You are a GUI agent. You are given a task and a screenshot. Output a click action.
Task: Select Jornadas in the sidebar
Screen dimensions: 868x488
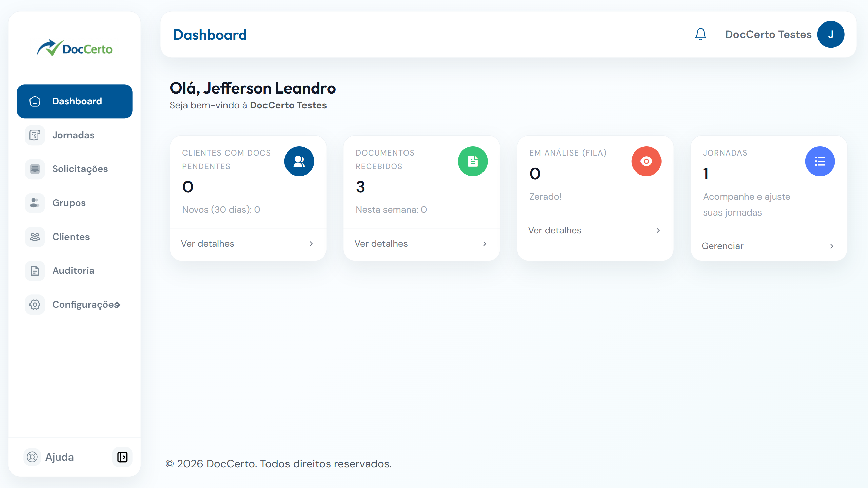pos(73,135)
